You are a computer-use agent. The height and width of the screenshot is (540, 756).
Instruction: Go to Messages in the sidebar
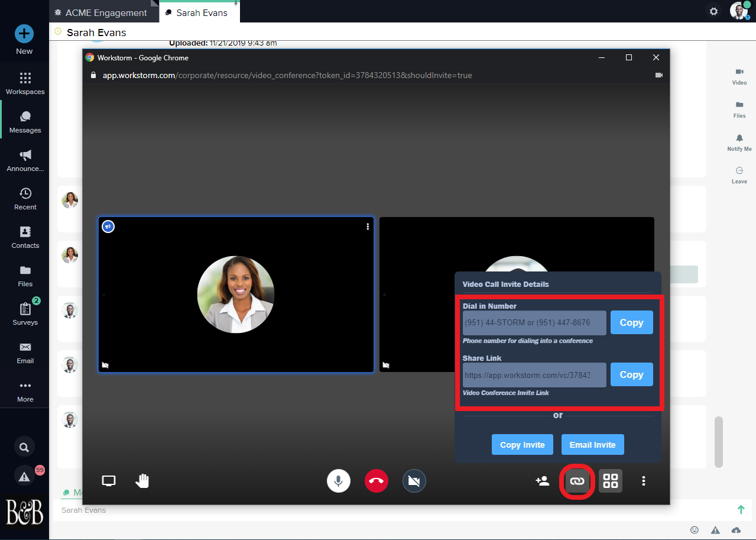(25, 122)
